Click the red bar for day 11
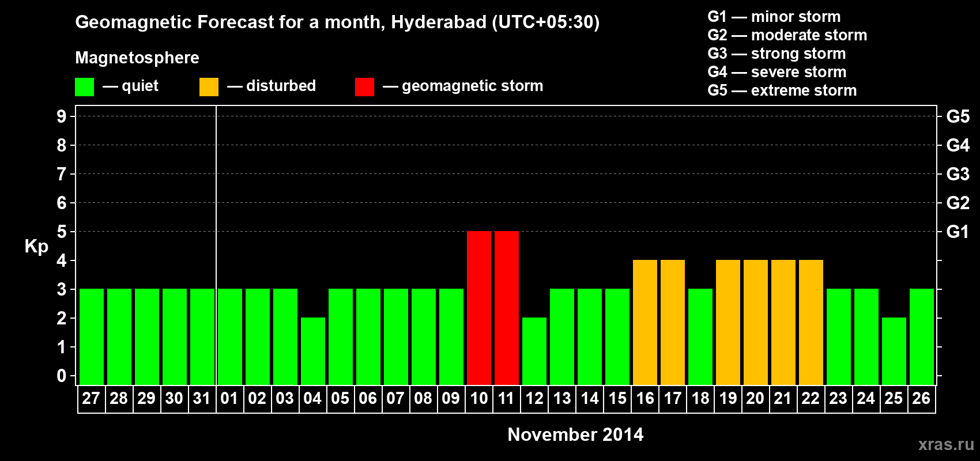The width and height of the screenshot is (980, 461). tap(507, 308)
